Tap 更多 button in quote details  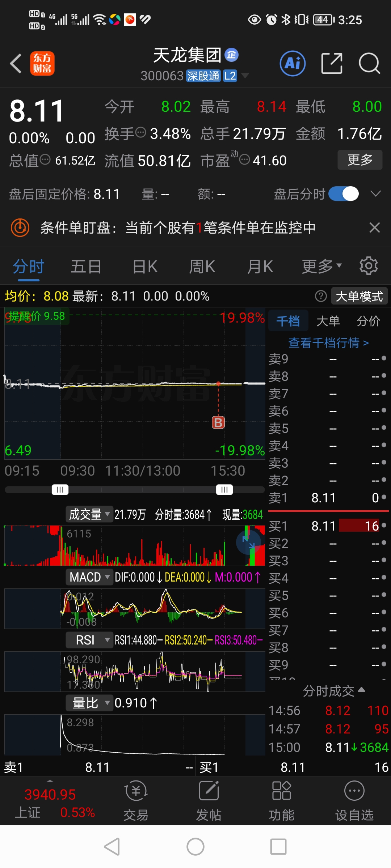(x=360, y=159)
